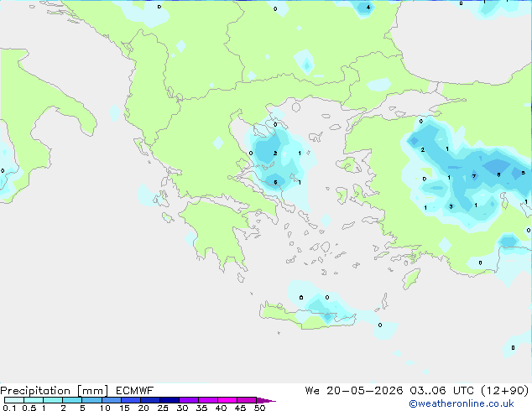The width and height of the screenshot is (532, 411).
Task: Click the '03..06 UTC' time range text
Action: (441, 391)
